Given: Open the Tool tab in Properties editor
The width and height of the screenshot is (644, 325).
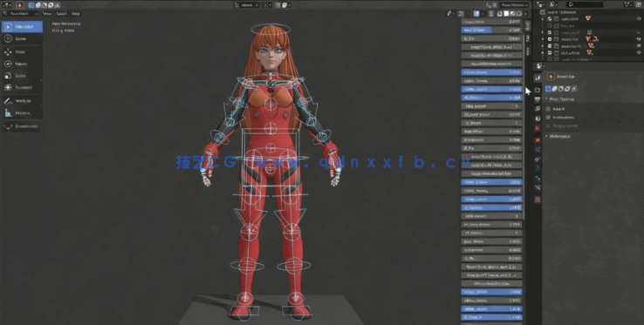Looking at the screenshot, I should [538, 78].
